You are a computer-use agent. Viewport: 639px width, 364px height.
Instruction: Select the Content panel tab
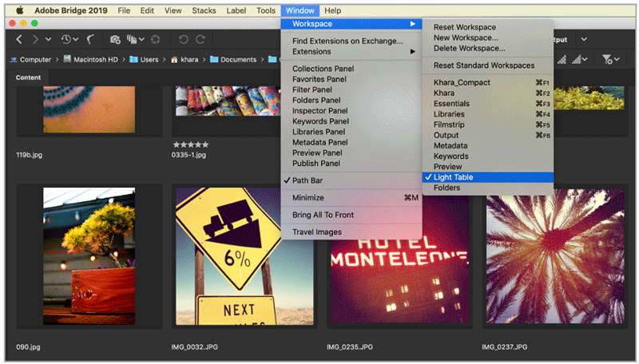click(x=28, y=77)
